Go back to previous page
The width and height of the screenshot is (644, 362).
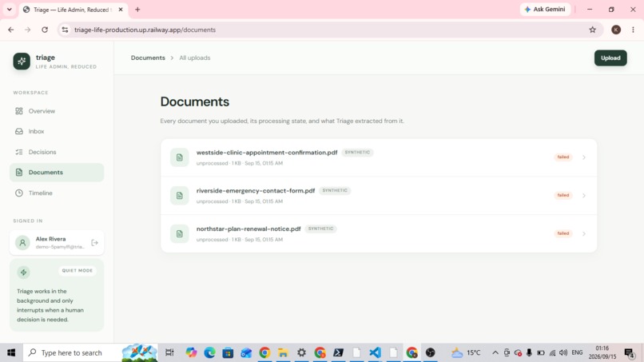point(11,30)
